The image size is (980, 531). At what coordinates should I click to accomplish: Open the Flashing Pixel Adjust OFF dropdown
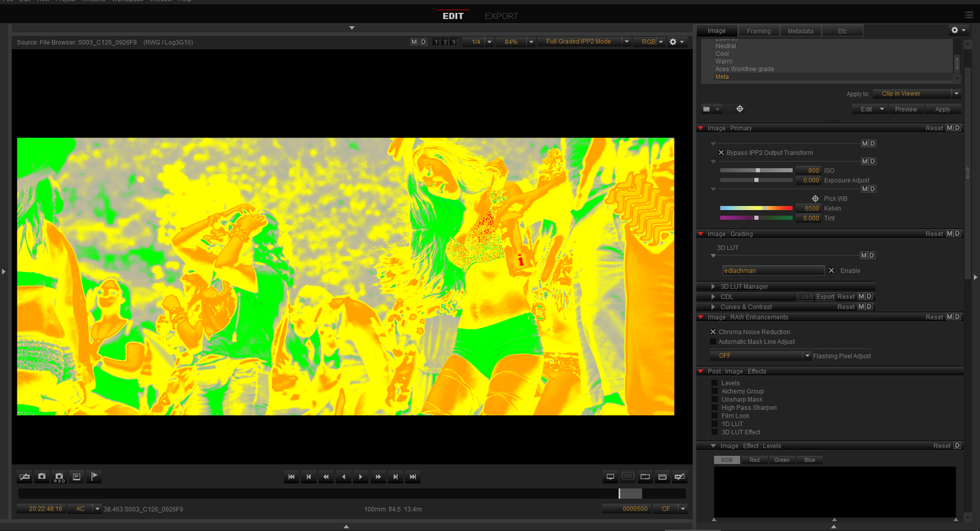click(x=760, y=356)
